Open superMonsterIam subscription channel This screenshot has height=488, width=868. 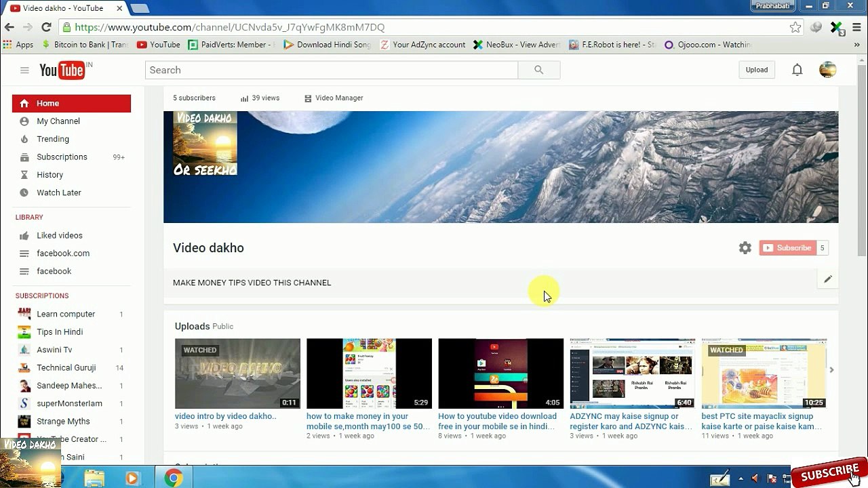tap(71, 403)
